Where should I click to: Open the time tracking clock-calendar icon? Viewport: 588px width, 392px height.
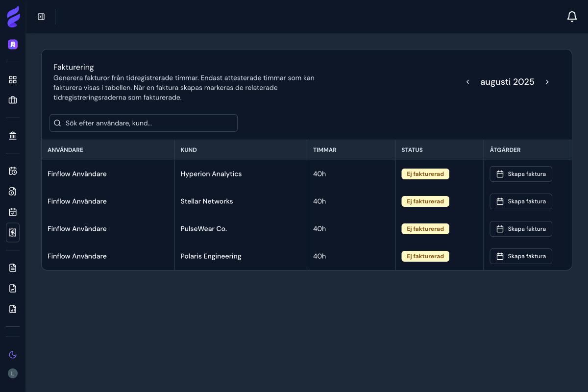point(13,171)
